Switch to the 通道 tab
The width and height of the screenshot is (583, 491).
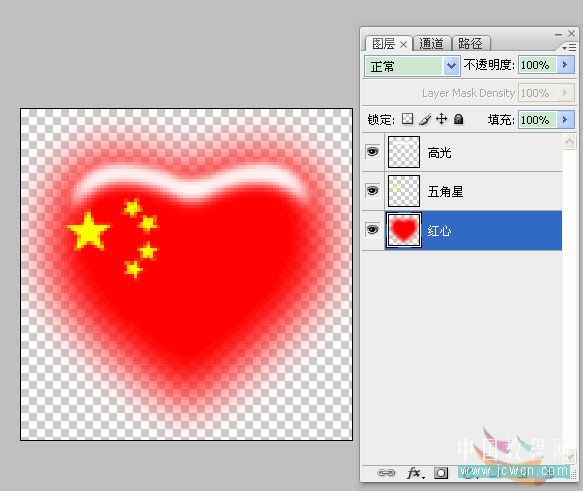[x=431, y=44]
